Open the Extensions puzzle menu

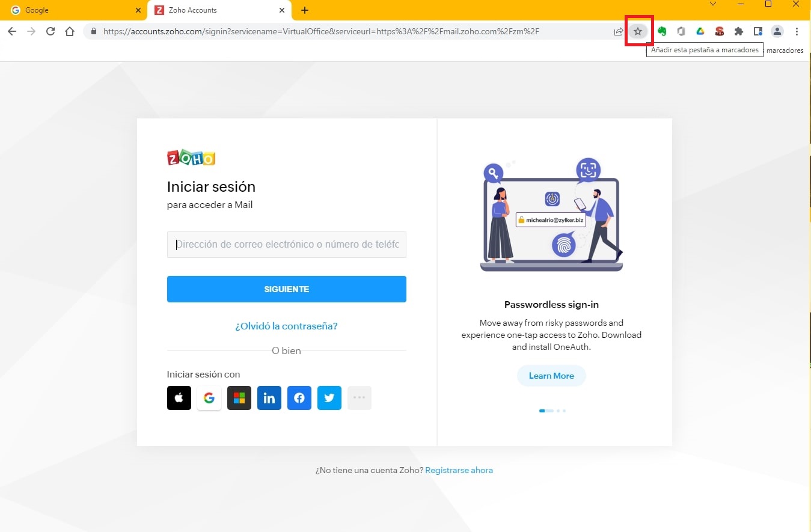pyautogui.click(x=739, y=31)
